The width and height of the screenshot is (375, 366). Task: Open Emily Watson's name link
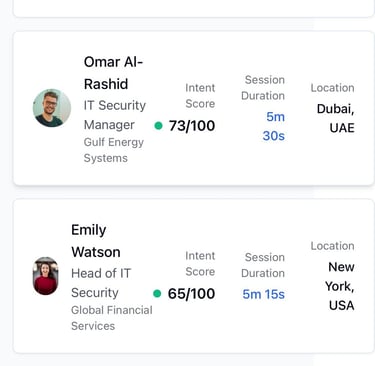96,241
